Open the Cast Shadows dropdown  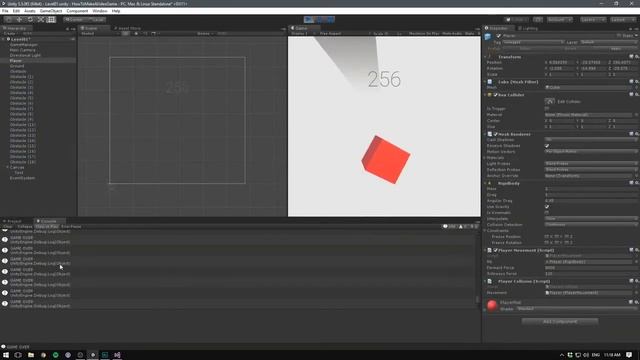pos(591,140)
